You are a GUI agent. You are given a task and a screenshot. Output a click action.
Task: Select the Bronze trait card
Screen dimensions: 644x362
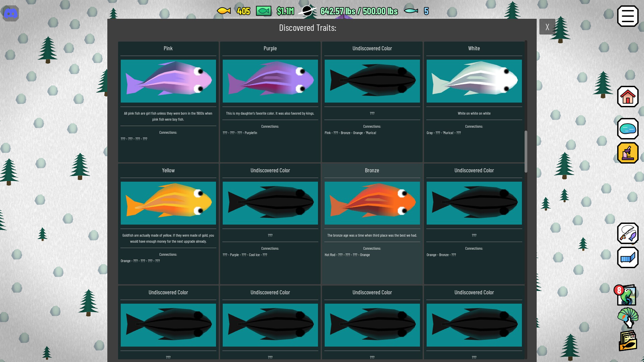[x=372, y=223]
